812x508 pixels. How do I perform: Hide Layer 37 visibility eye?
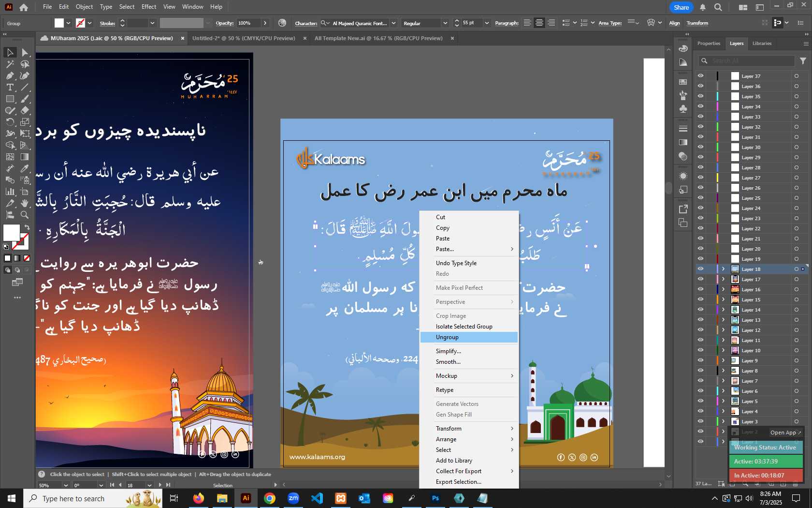[700, 76]
